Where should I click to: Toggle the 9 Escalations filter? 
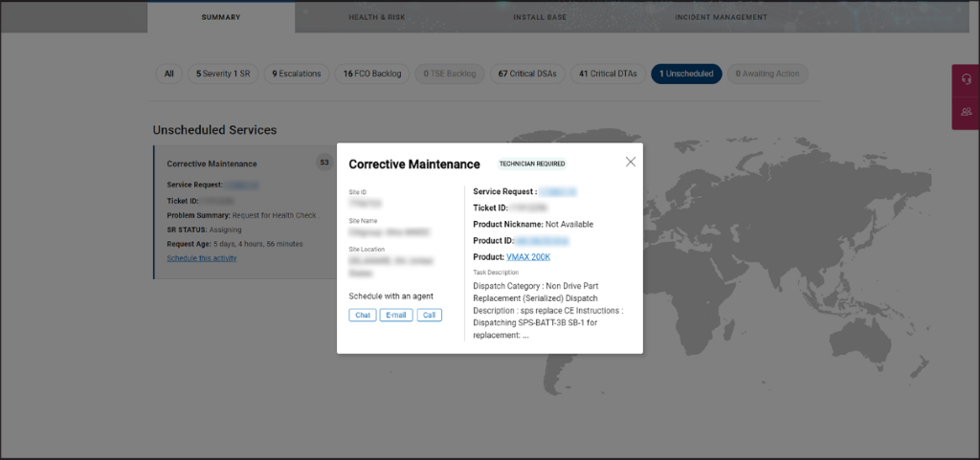(297, 74)
